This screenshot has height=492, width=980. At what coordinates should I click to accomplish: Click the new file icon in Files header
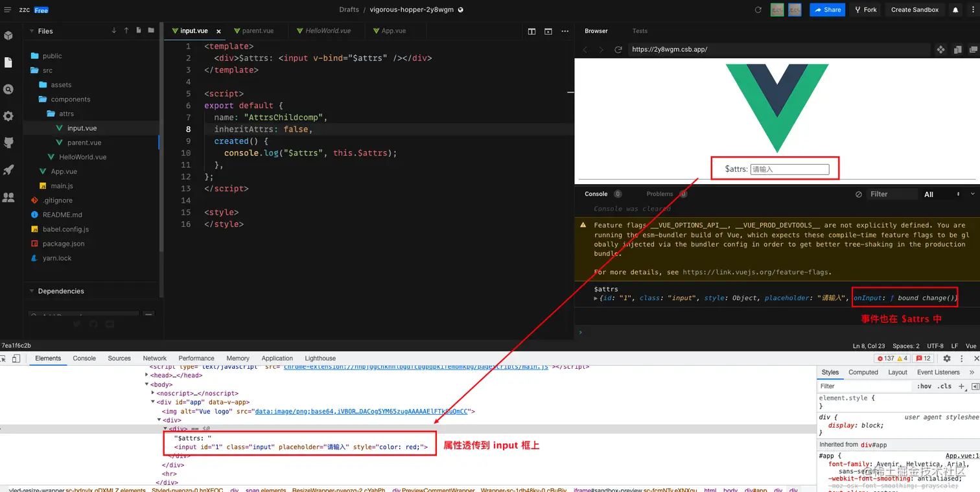pyautogui.click(x=139, y=30)
